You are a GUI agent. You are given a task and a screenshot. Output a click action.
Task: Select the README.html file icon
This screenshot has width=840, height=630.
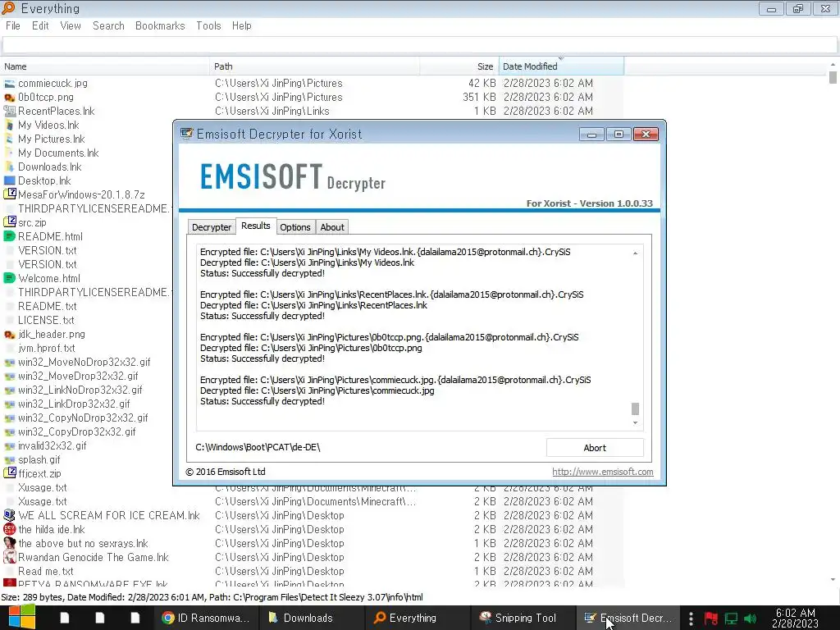(10, 236)
